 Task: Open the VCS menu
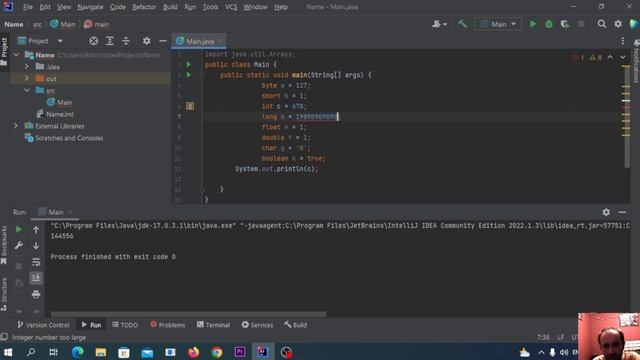tap(231, 7)
